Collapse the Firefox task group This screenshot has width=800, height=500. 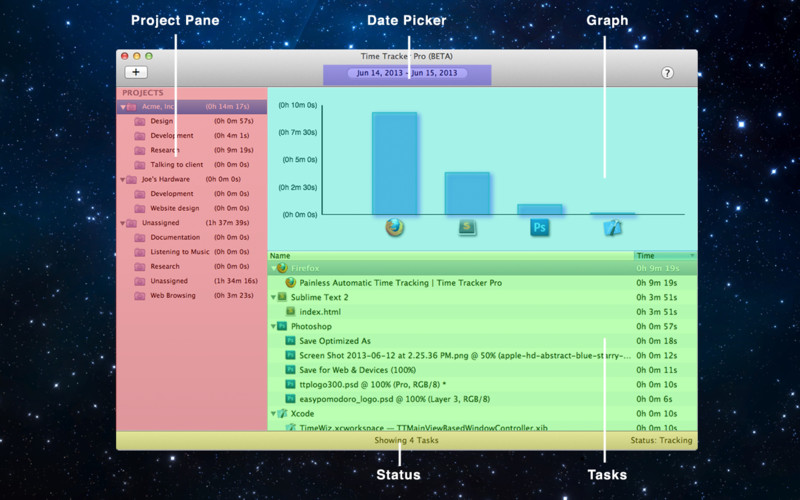point(273,268)
